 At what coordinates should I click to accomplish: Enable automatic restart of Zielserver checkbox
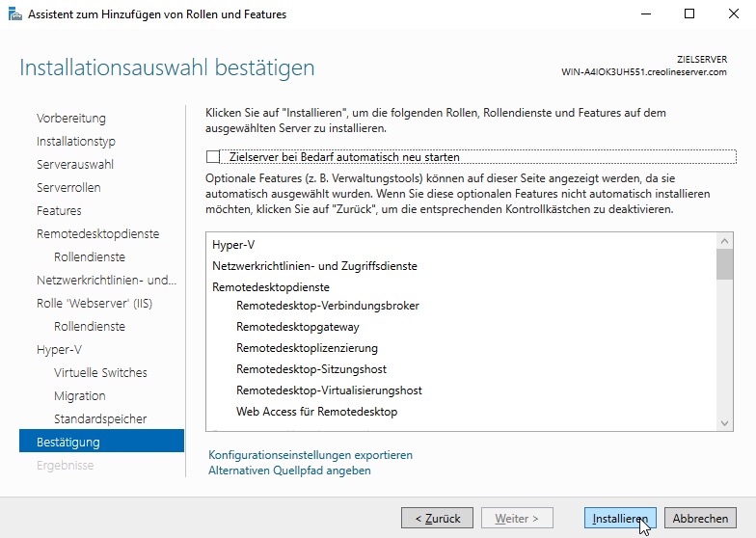pos(212,156)
